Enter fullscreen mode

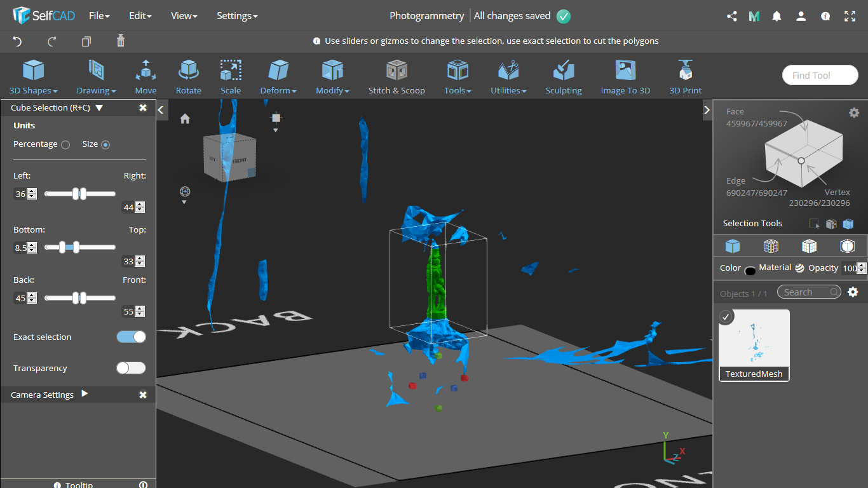[850, 17]
